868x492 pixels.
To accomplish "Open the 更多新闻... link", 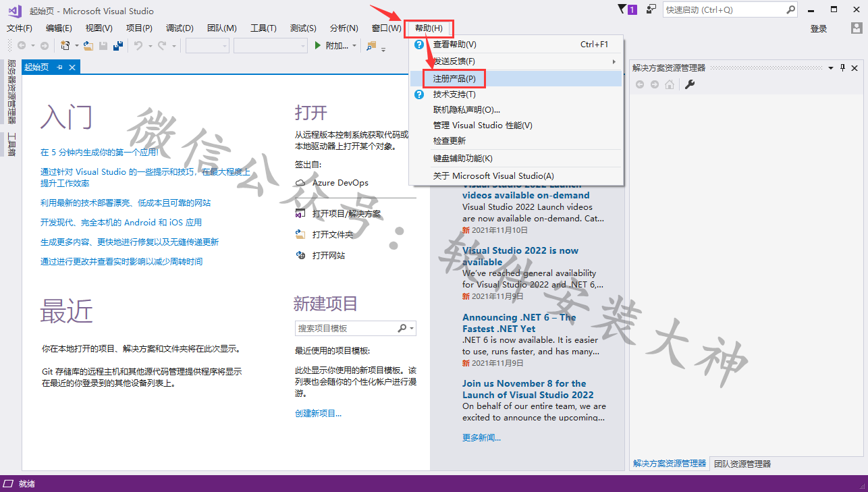I will [x=481, y=437].
